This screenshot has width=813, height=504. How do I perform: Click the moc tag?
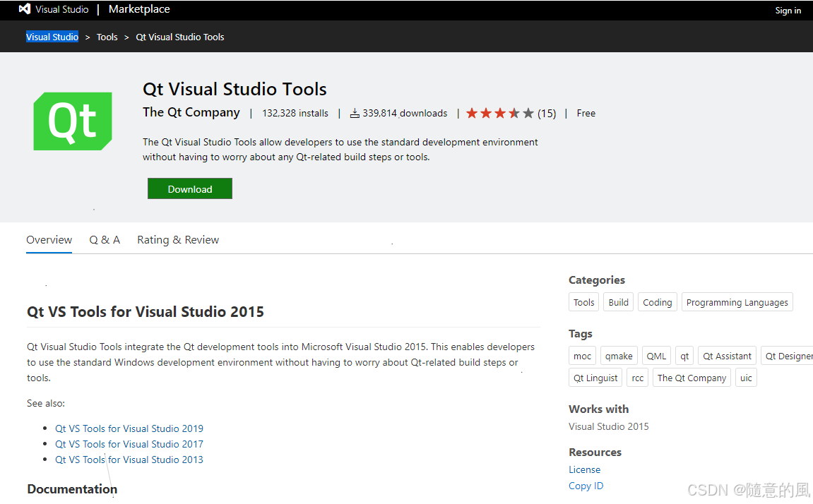coord(582,356)
